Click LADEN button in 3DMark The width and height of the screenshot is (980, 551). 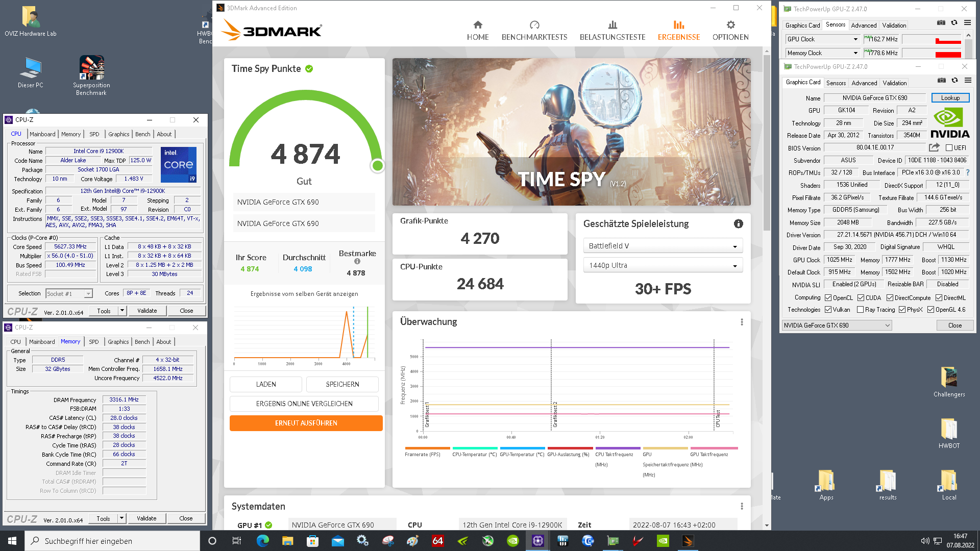[265, 384]
